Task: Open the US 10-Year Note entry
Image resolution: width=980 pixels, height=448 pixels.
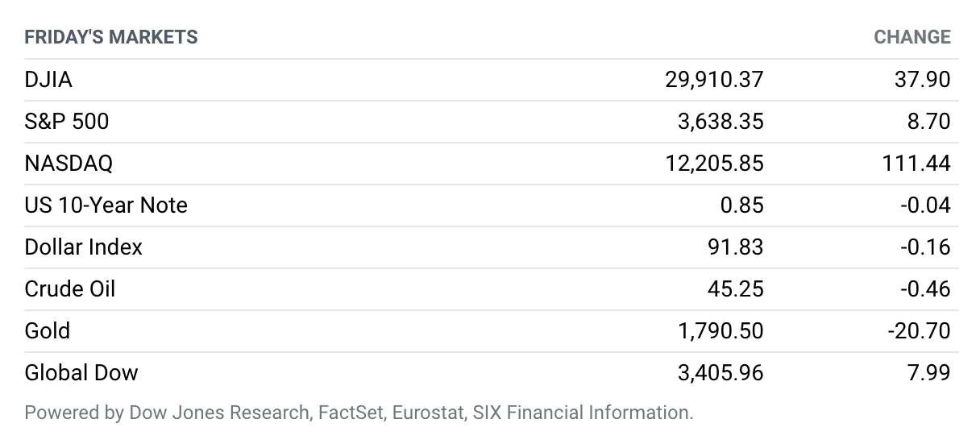Action: coord(106,205)
